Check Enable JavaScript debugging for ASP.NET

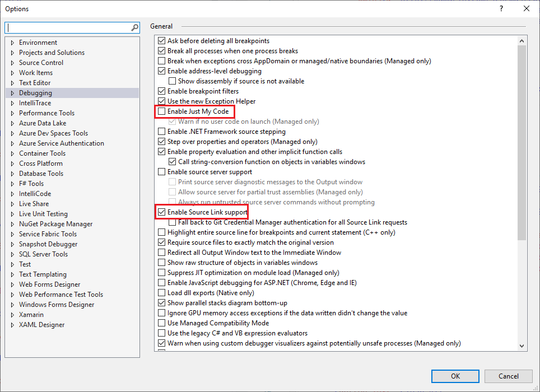[161, 283]
